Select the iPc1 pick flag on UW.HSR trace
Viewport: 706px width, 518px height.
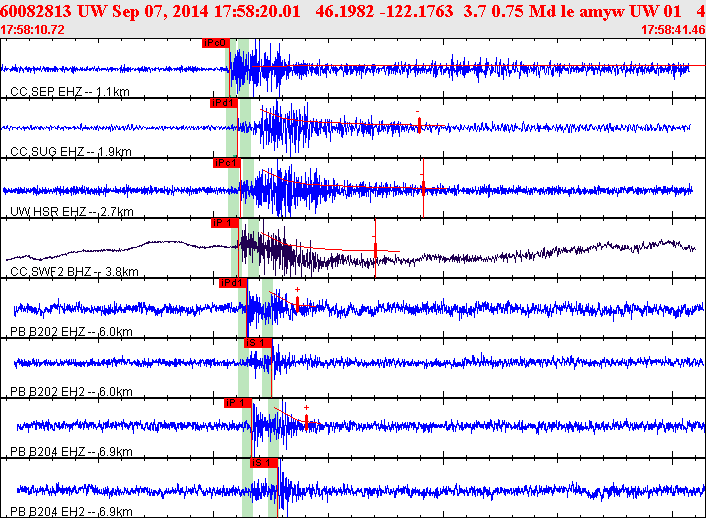click(x=226, y=163)
